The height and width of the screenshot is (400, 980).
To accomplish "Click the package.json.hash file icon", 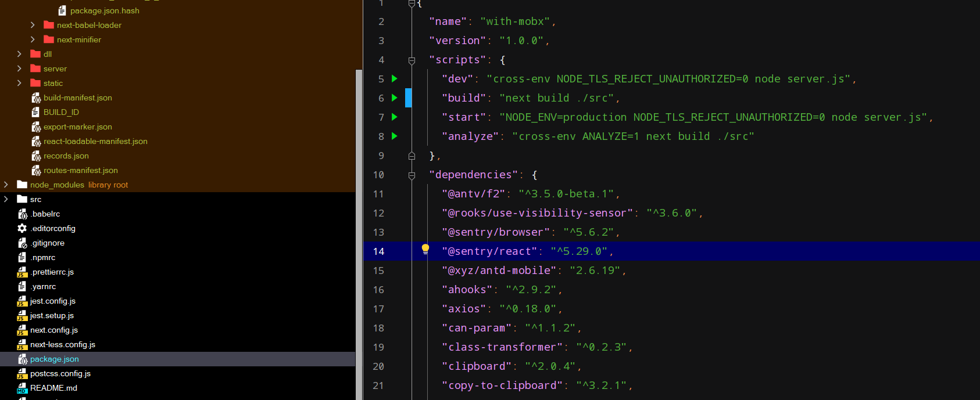I will (x=62, y=10).
